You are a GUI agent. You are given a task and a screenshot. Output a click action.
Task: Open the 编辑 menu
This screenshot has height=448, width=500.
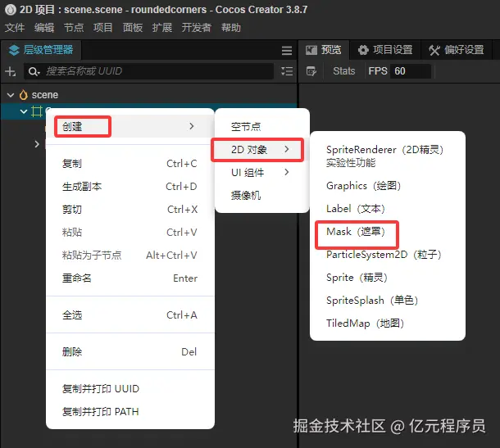44,28
